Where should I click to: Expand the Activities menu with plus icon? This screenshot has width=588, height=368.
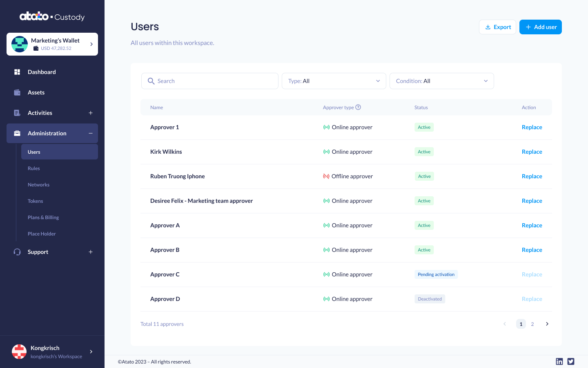(x=91, y=113)
